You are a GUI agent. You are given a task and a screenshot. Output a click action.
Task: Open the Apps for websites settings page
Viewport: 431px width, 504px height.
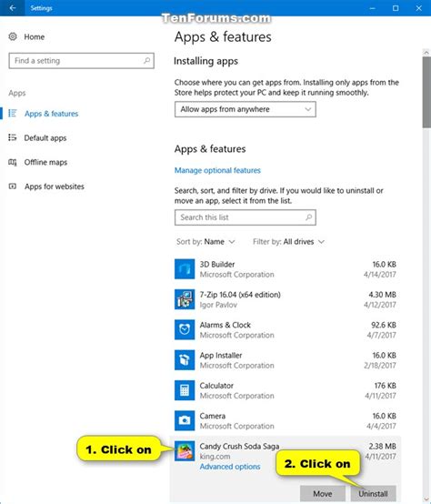[55, 186]
